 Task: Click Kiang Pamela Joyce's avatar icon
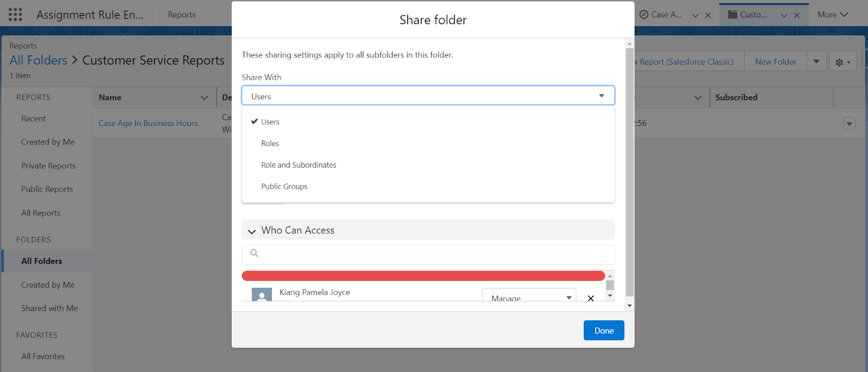[262, 294]
